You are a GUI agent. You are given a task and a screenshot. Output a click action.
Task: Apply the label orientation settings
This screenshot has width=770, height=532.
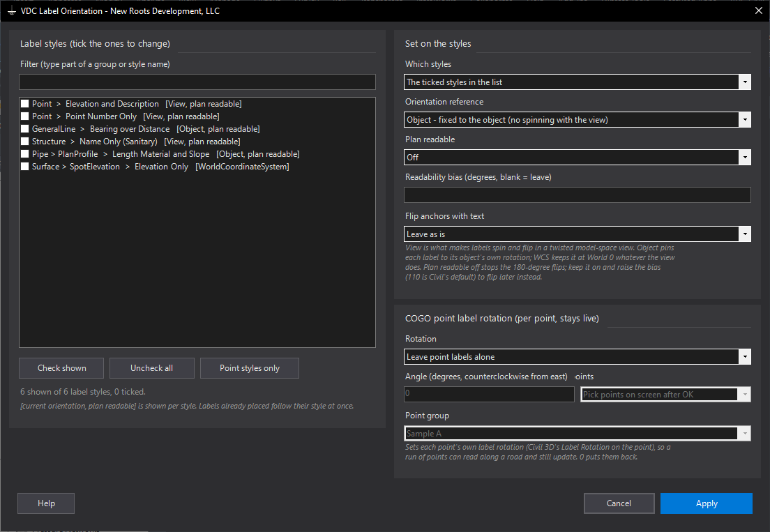coord(706,503)
